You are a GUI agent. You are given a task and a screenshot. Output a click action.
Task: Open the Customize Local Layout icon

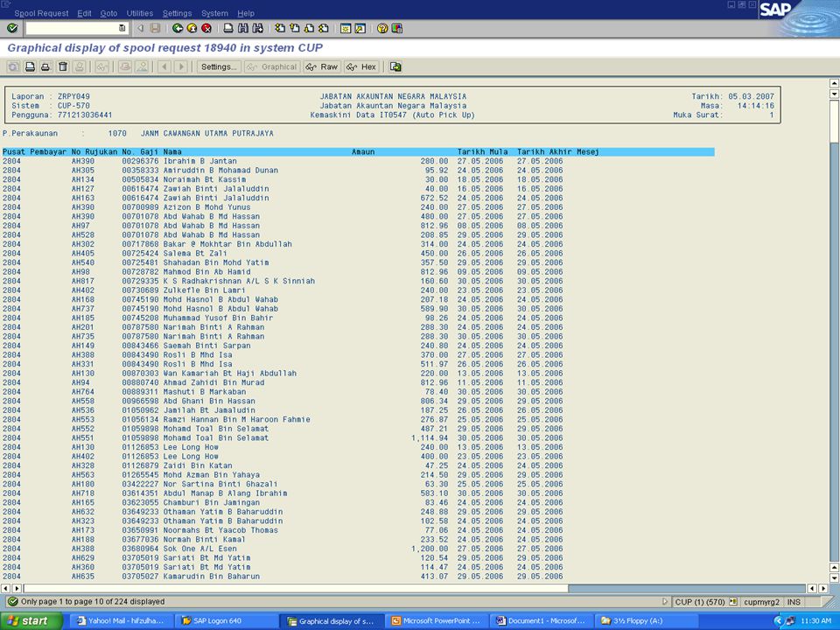point(396,28)
